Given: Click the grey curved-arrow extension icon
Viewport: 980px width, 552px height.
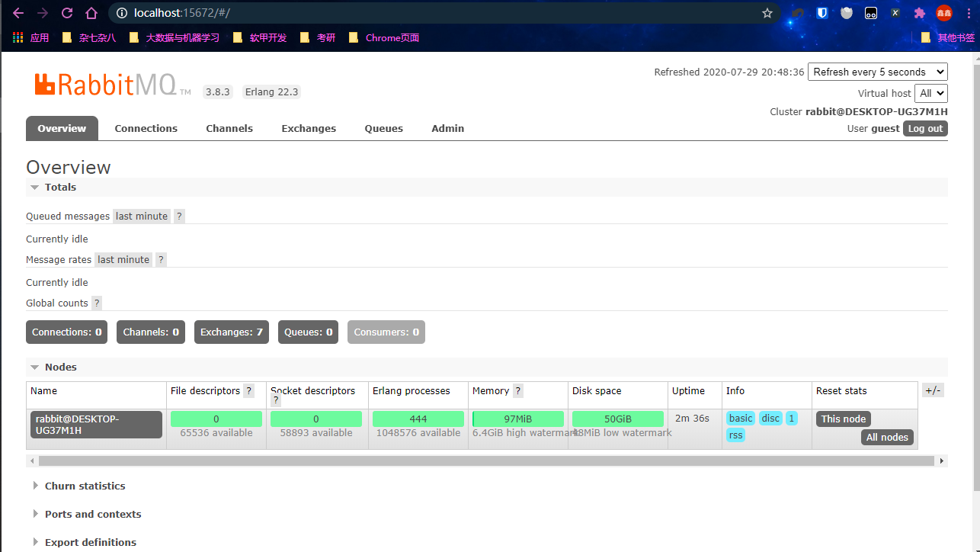Looking at the screenshot, I should tap(798, 13).
